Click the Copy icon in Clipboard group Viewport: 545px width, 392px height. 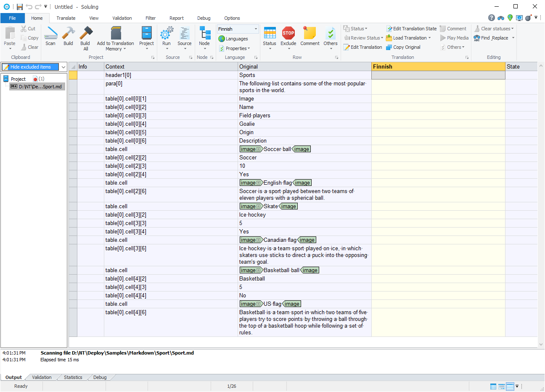[x=24, y=38]
